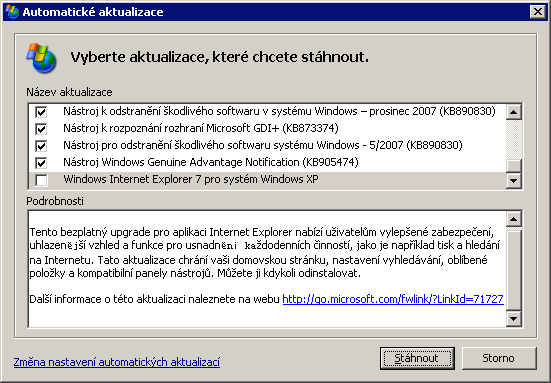
Task: Uncheck the Microsoft GDI+ KB873374 checkbox
Action: [41, 129]
